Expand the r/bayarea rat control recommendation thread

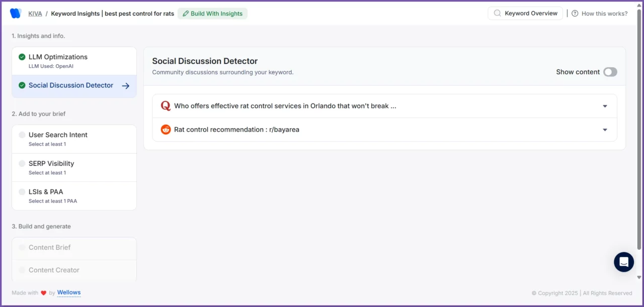click(605, 129)
